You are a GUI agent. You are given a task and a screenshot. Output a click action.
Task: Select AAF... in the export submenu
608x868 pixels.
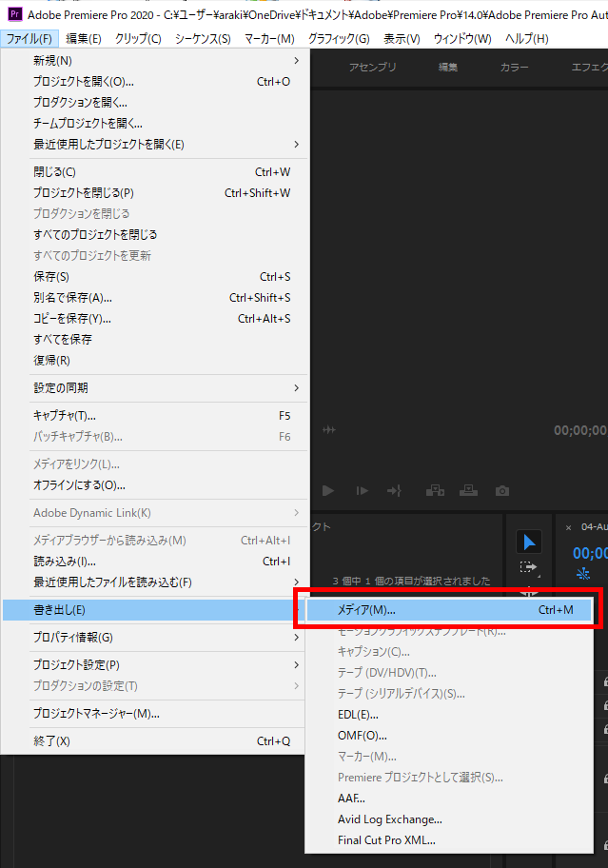tap(449, 799)
